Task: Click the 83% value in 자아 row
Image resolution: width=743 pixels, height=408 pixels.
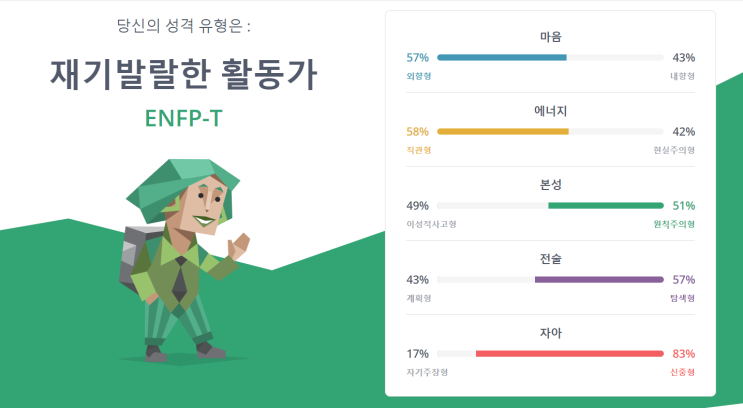Action: coord(684,354)
